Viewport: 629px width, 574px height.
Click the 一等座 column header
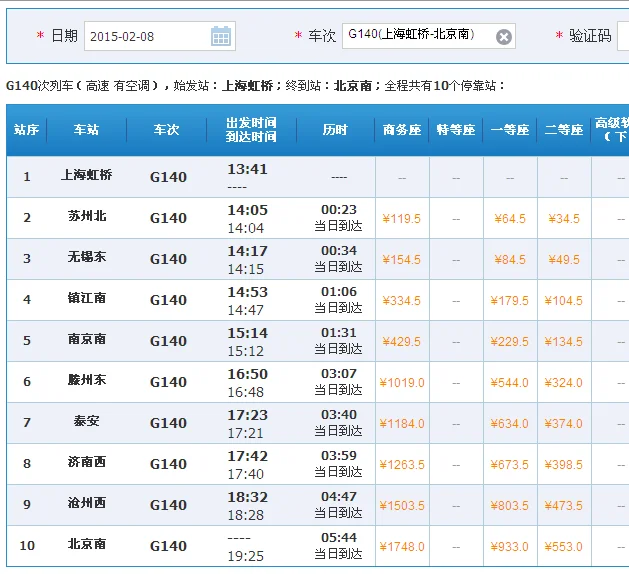[x=510, y=130]
